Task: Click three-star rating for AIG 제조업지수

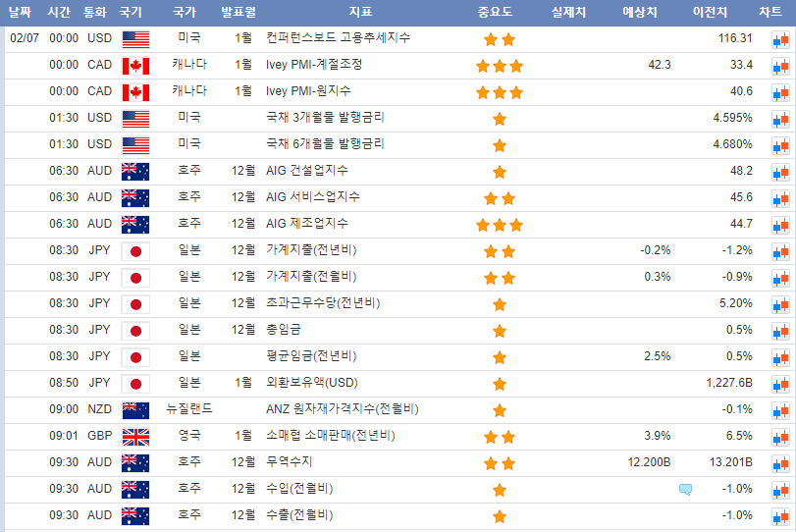Action: pos(500,225)
